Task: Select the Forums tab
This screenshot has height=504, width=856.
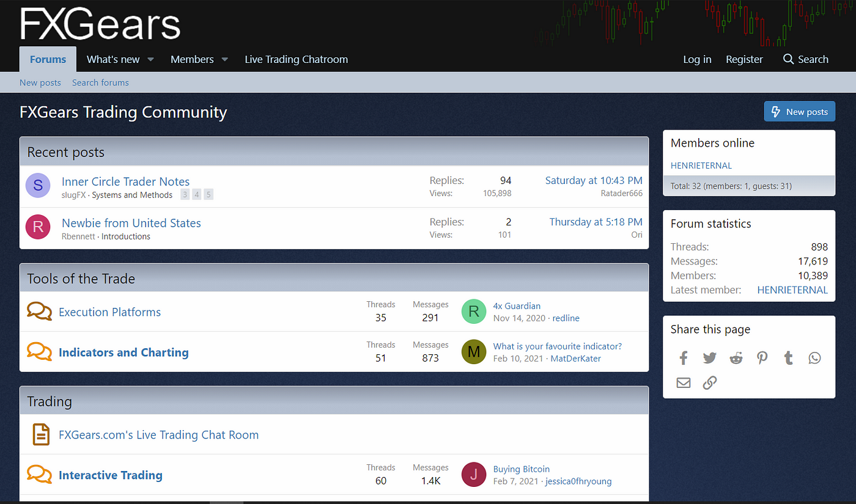Action: click(48, 59)
